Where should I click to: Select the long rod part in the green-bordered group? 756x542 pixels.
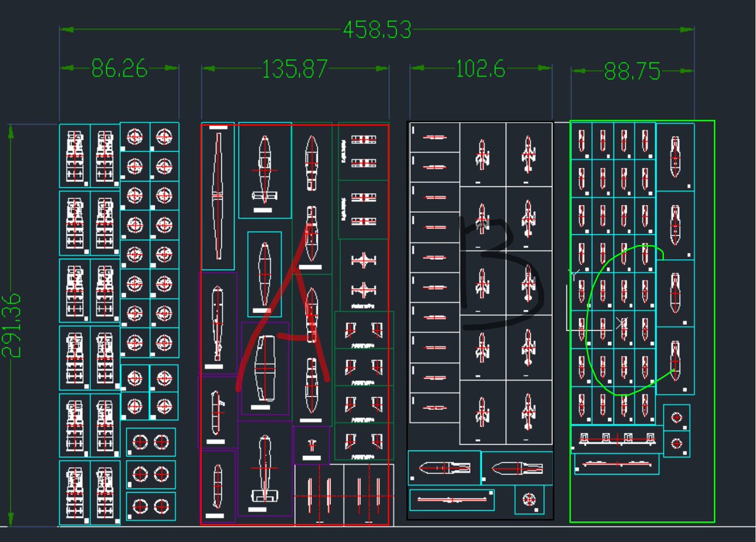point(617,464)
